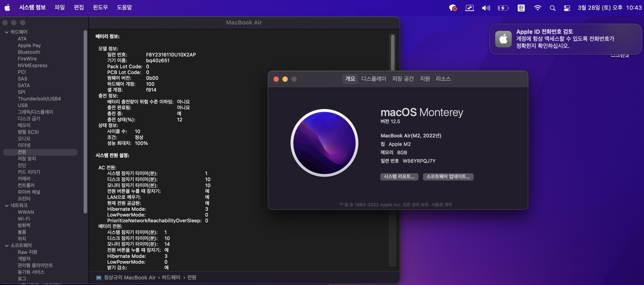Viewport: 644px width, 285px height.
Task: Click the battery charging status icon
Action: coord(503,8)
